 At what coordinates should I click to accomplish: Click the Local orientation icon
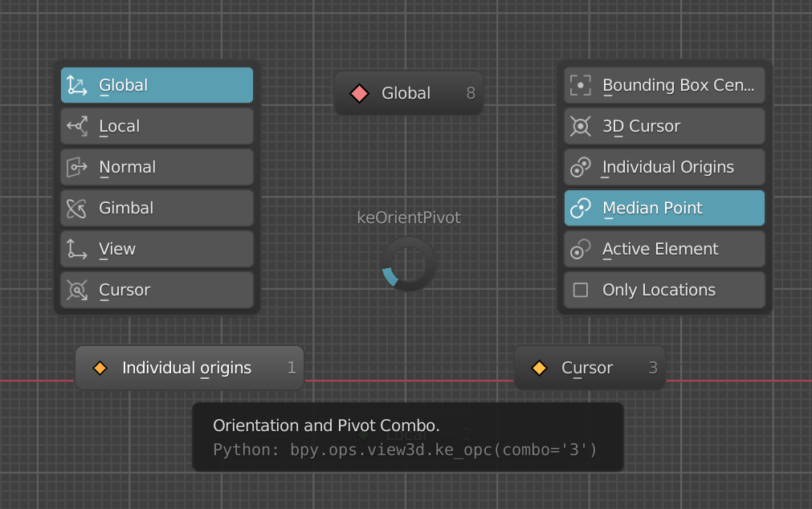77,126
